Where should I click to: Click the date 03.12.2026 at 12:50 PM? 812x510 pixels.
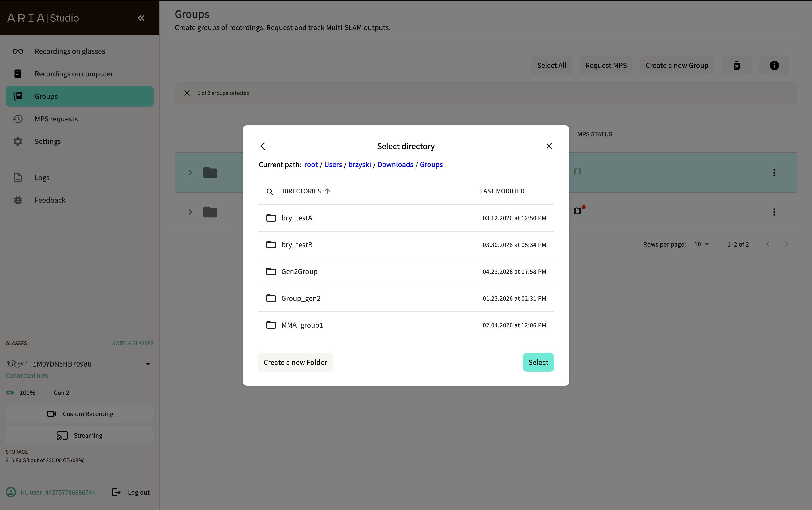[514, 218]
